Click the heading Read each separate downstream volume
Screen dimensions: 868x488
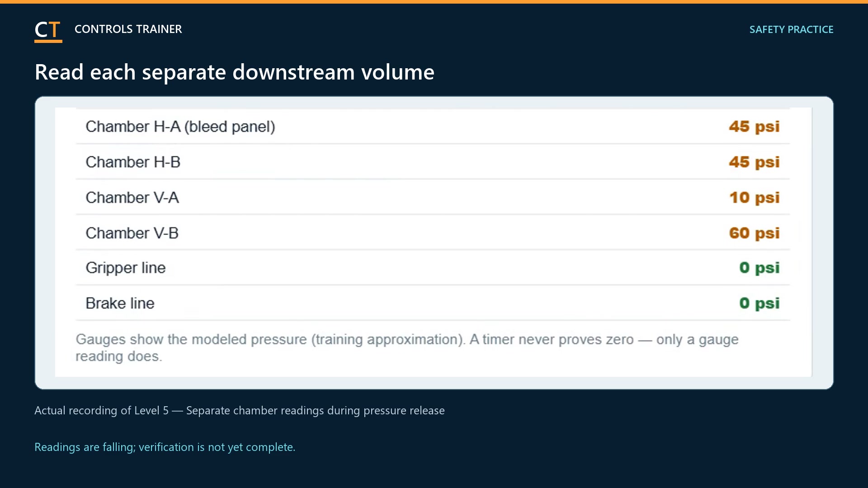[234, 72]
